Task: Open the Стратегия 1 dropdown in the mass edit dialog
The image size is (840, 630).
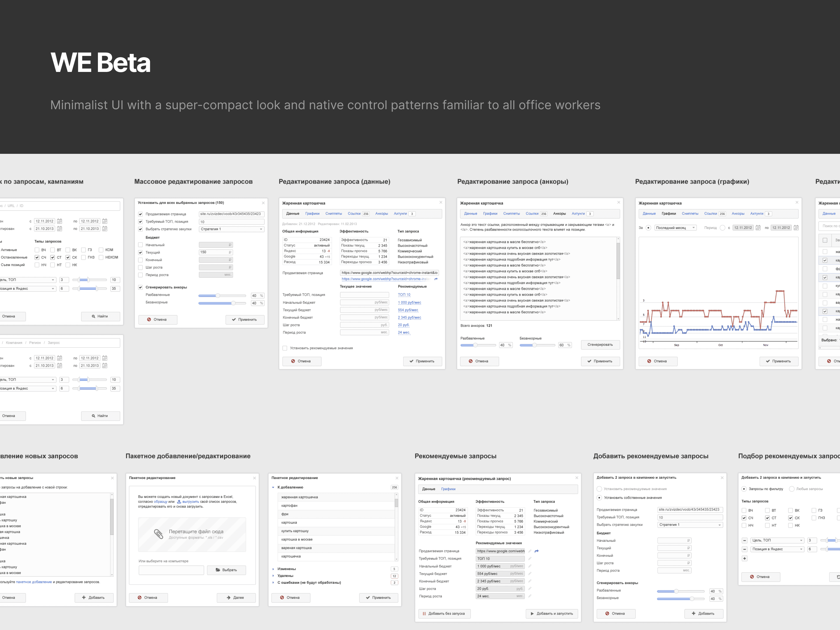Action: point(231,229)
